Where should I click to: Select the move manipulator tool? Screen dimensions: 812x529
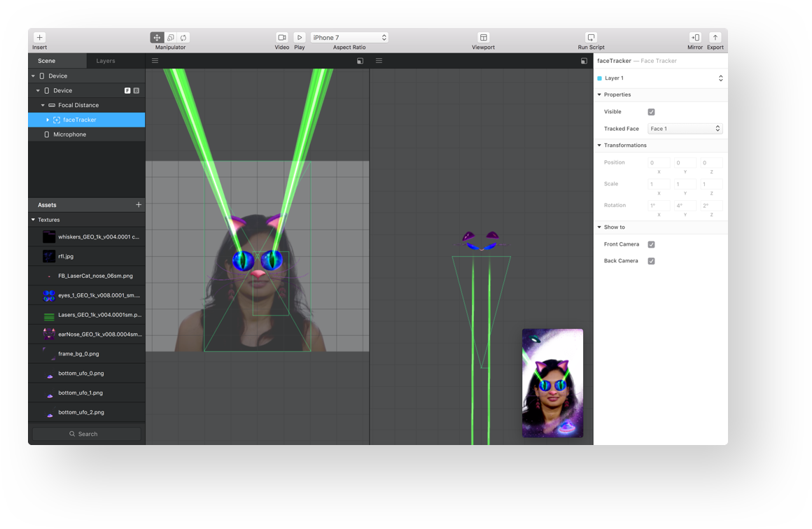click(x=157, y=38)
